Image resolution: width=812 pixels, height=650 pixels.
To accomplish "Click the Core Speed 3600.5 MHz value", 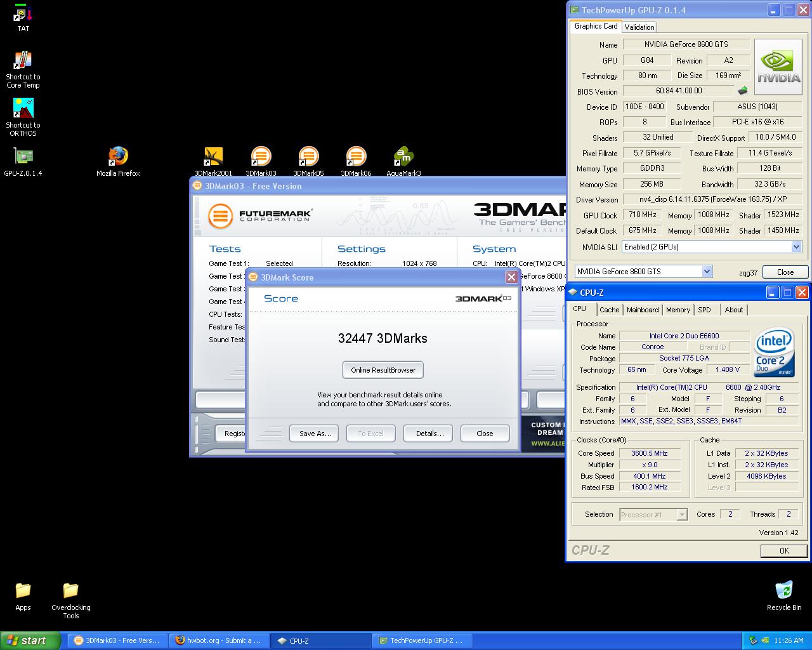I will pos(650,453).
